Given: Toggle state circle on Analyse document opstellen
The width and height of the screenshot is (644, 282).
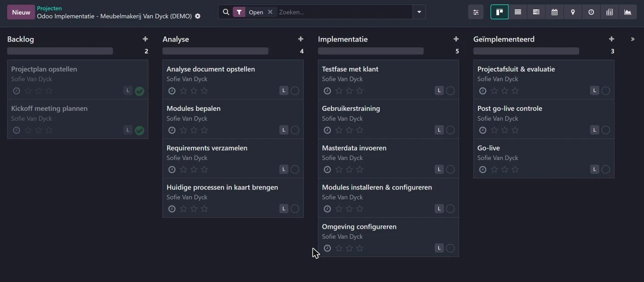Looking at the screenshot, I should coord(295,91).
